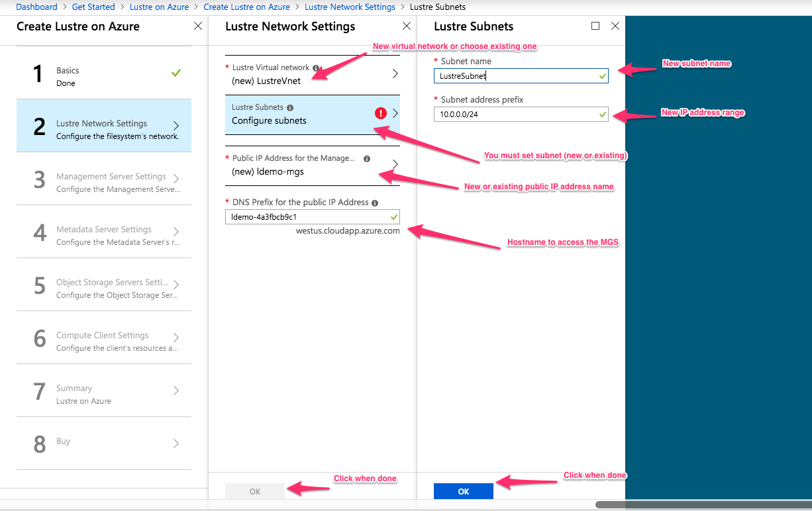Go to Dashboard in the breadcrumb
The width and height of the screenshot is (812, 511).
tap(36, 7)
